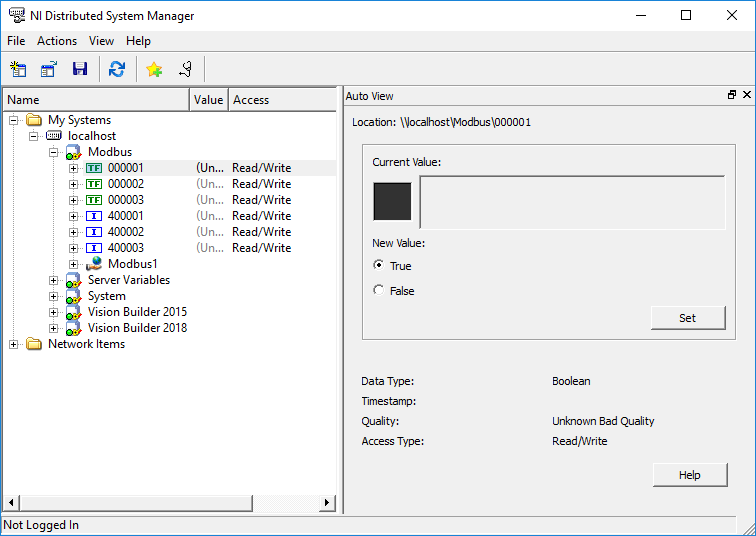
Task: Click the probe toolbar icon
Action: click(x=186, y=69)
